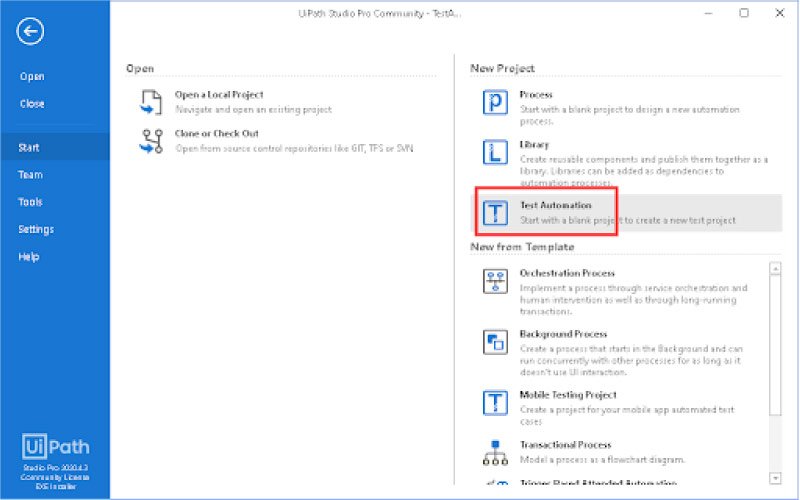The image size is (800, 500).
Task: Open the Help tab
Action: 29,257
